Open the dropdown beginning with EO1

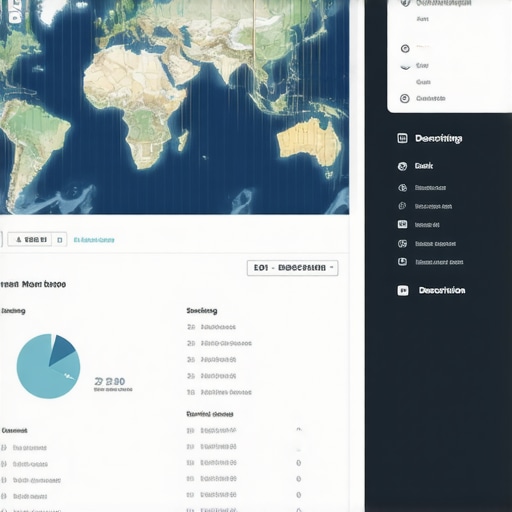(x=292, y=268)
